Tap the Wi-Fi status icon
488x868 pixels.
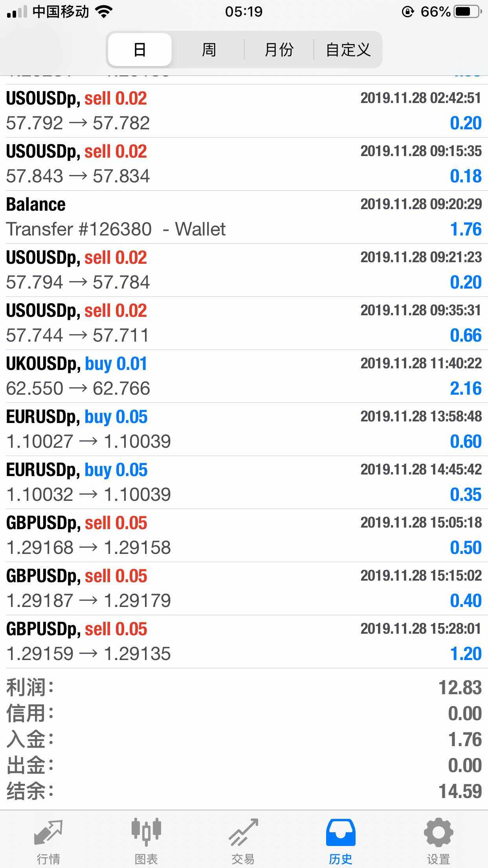pos(104,12)
